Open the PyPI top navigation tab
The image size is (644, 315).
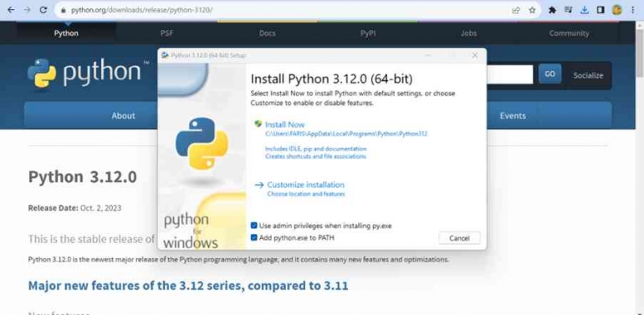pyautogui.click(x=368, y=33)
